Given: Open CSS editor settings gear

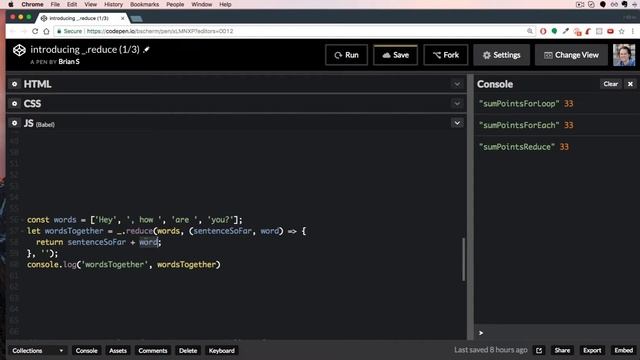Looking at the screenshot, I should (x=15, y=103).
